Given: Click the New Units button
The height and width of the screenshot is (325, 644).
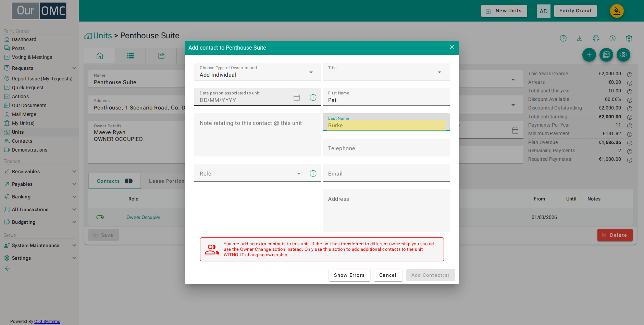Looking at the screenshot, I should [x=504, y=11].
